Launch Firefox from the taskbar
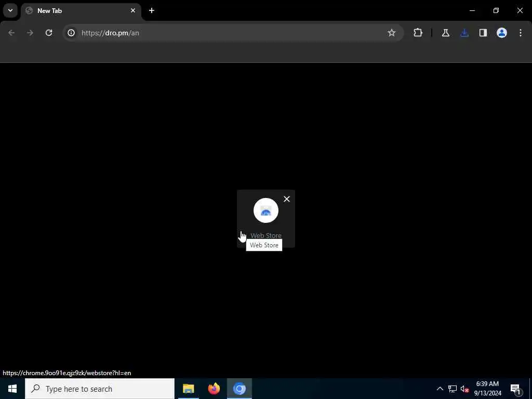This screenshot has width=532, height=399. [x=214, y=389]
